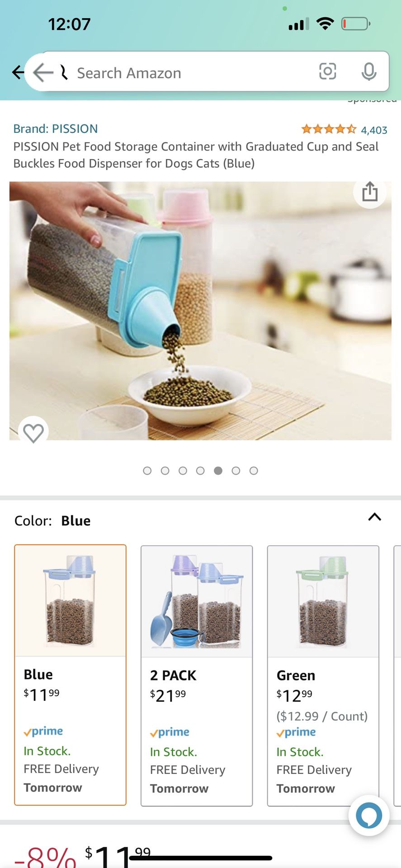Select the third image carousel dot

pyautogui.click(x=183, y=471)
